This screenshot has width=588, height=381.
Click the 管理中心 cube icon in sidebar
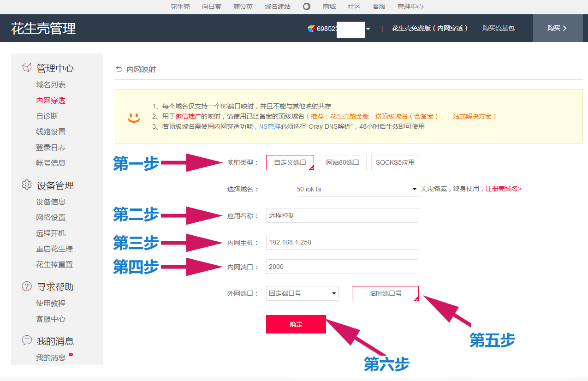point(27,68)
